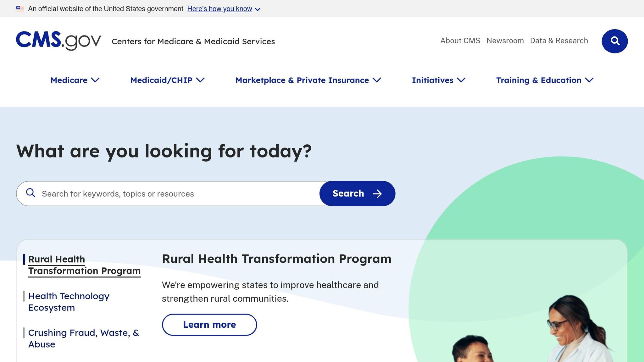The width and height of the screenshot is (644, 362).
Task: Select Rural Health Transformation Program tab
Action: [x=84, y=265]
